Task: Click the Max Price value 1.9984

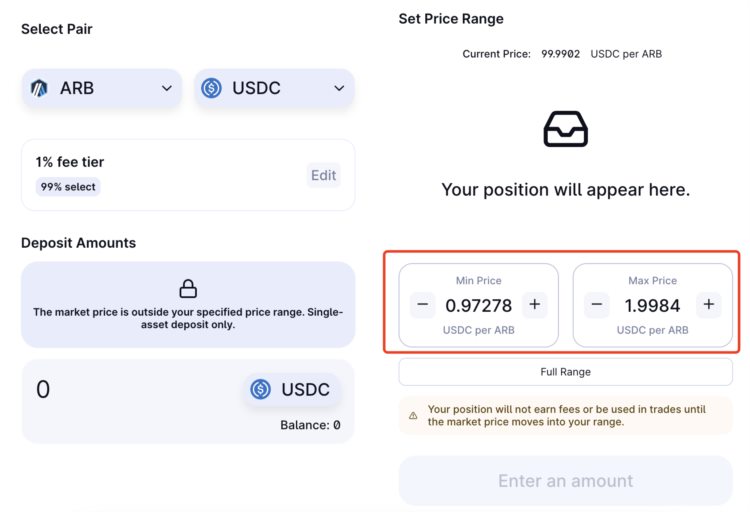Action: 652,305
